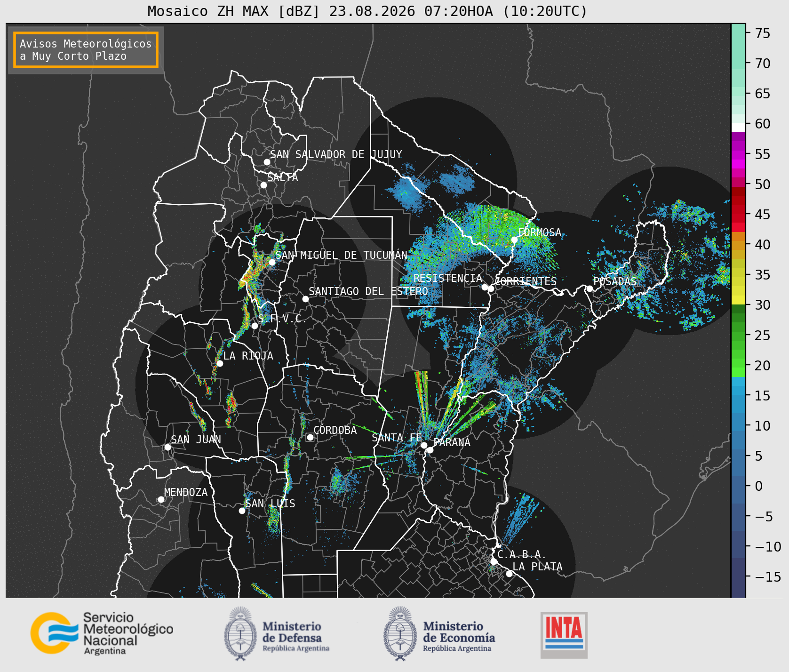Click the INTA logo
The width and height of the screenshot is (789, 672).
(564, 635)
